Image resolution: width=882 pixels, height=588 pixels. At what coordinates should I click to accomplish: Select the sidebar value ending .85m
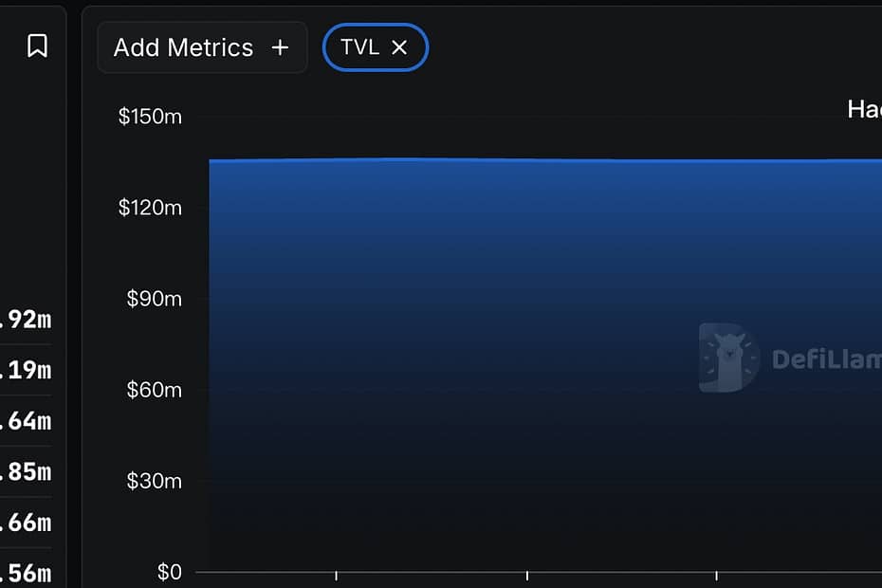(26, 471)
